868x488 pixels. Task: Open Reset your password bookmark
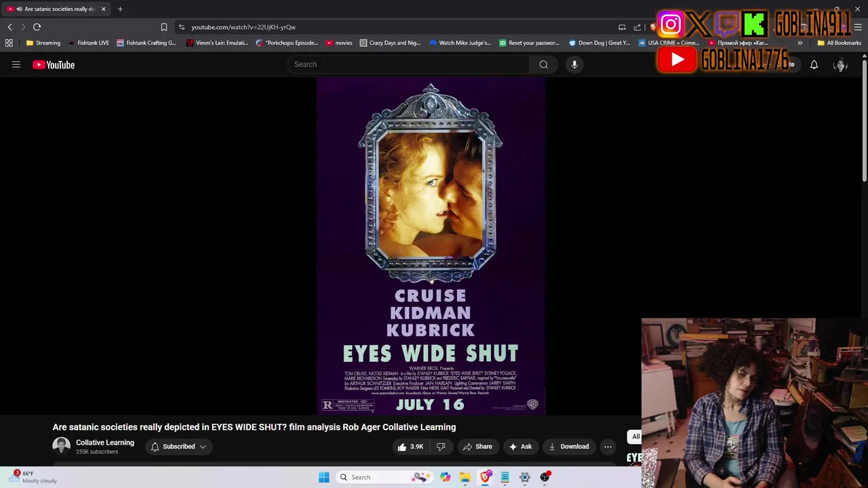(x=529, y=43)
